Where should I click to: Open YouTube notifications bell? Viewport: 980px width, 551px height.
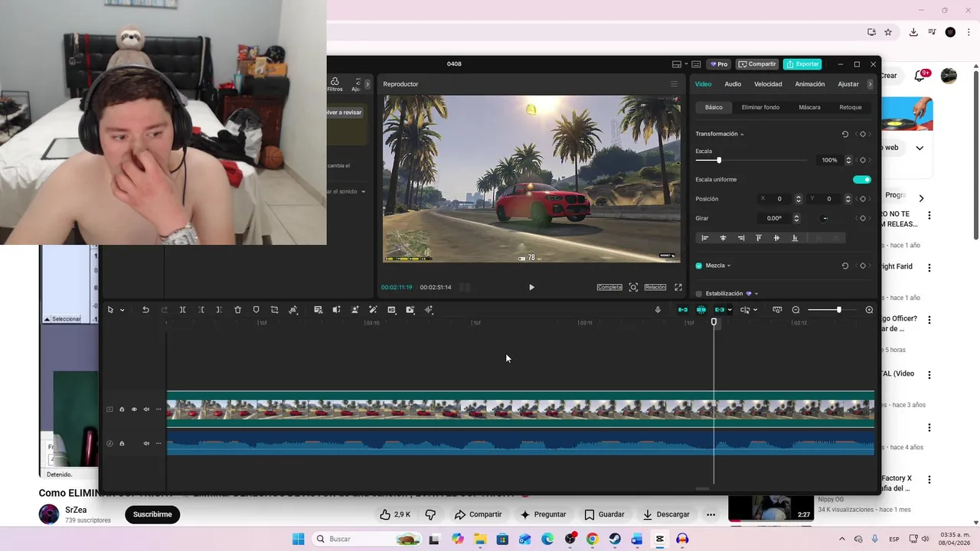point(920,76)
